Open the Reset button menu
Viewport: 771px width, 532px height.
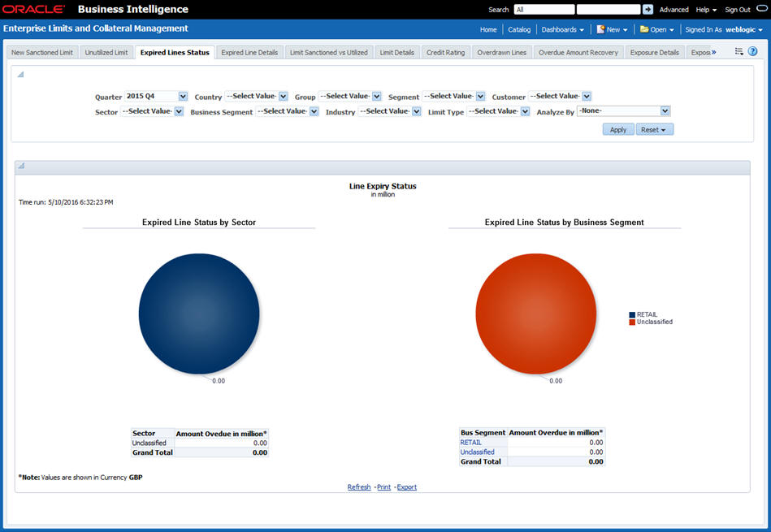click(655, 130)
